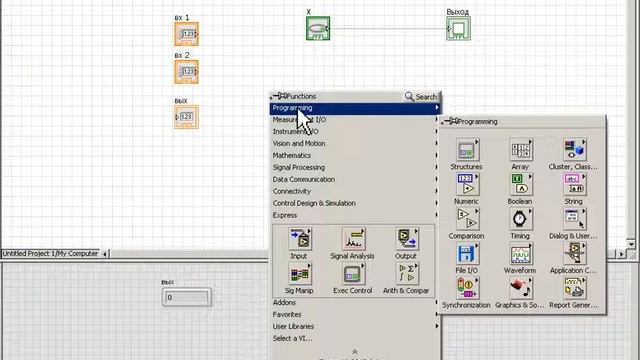Image resolution: width=640 pixels, height=360 pixels.
Task: Select the X node on diagram
Action: [318, 28]
